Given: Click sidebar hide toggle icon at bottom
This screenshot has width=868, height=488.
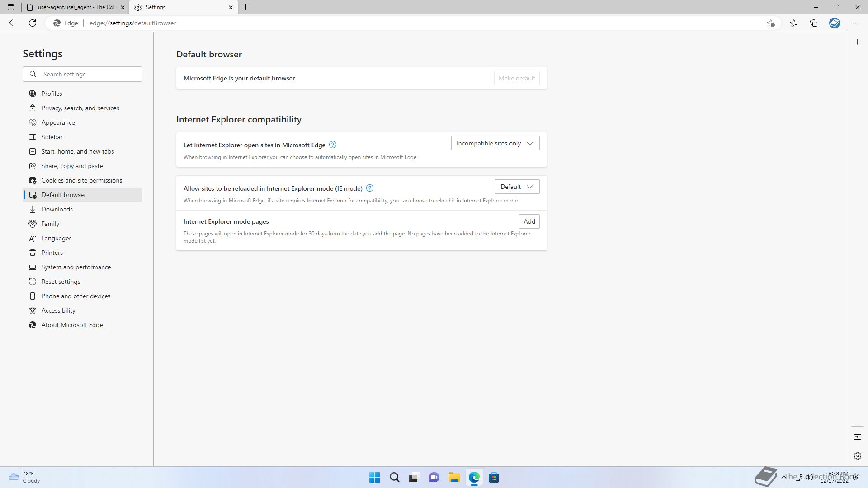Looking at the screenshot, I should tap(857, 437).
